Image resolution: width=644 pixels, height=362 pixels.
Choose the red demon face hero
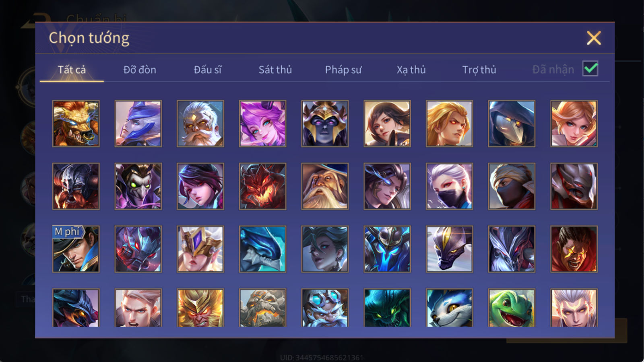[x=262, y=186]
